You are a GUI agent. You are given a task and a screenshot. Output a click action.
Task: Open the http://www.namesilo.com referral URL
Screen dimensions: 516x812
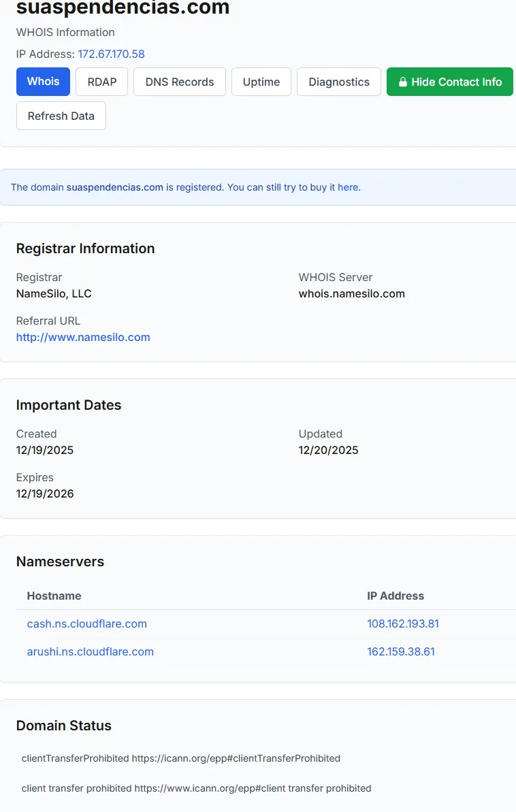[83, 337]
